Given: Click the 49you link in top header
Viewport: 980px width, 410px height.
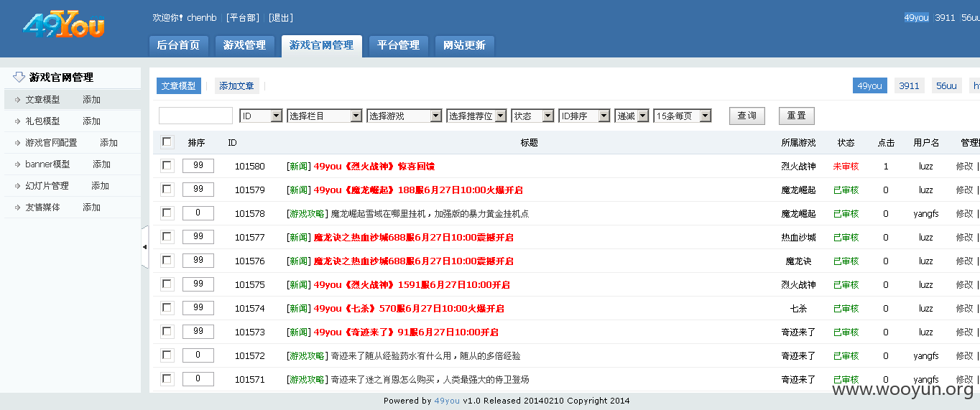Looking at the screenshot, I should (x=917, y=18).
